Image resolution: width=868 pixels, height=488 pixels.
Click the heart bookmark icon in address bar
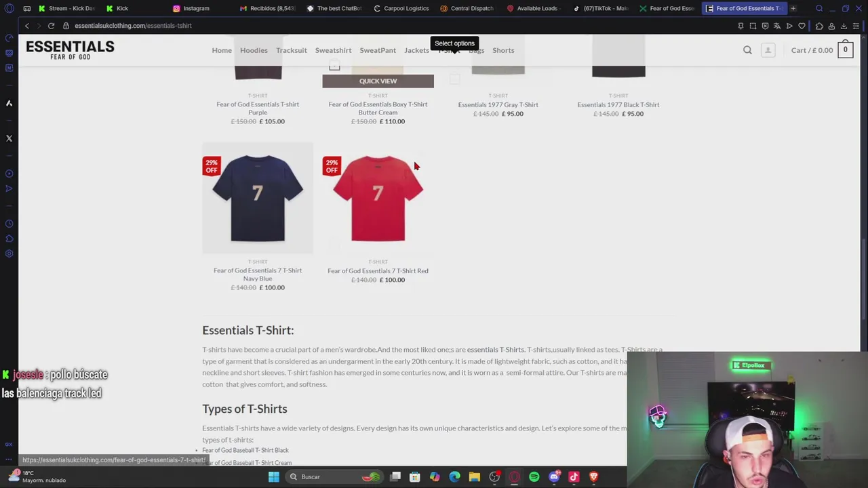coord(802,26)
